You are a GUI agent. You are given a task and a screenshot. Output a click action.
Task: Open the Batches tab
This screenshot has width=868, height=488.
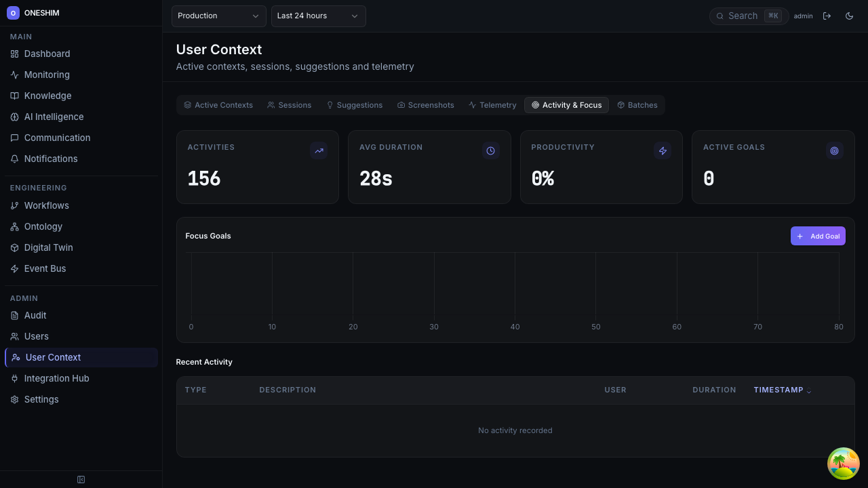(637, 105)
